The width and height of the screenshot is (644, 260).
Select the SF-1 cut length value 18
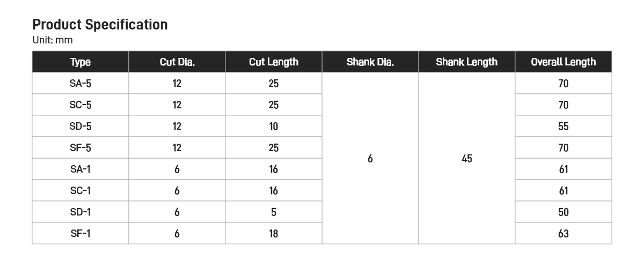coord(274,234)
